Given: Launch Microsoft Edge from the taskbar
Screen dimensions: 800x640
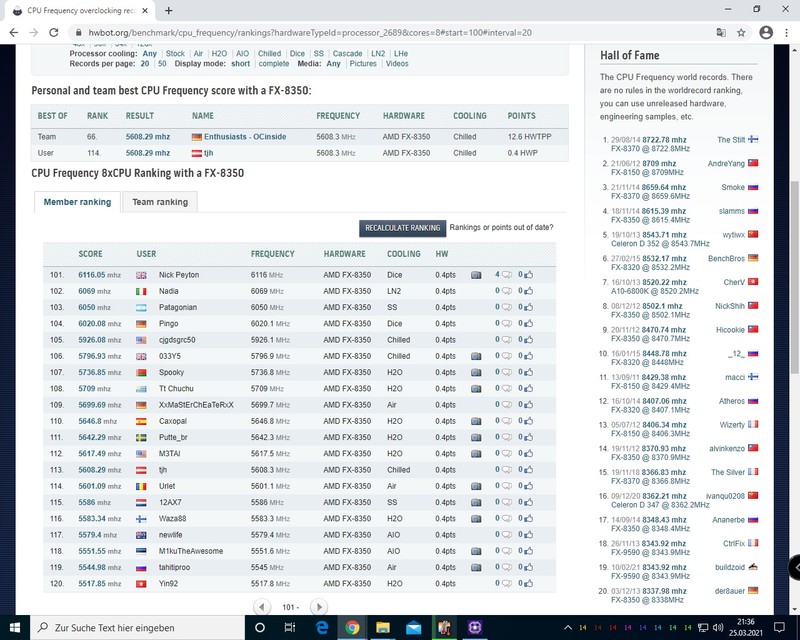Looking at the screenshot, I should 321,627.
